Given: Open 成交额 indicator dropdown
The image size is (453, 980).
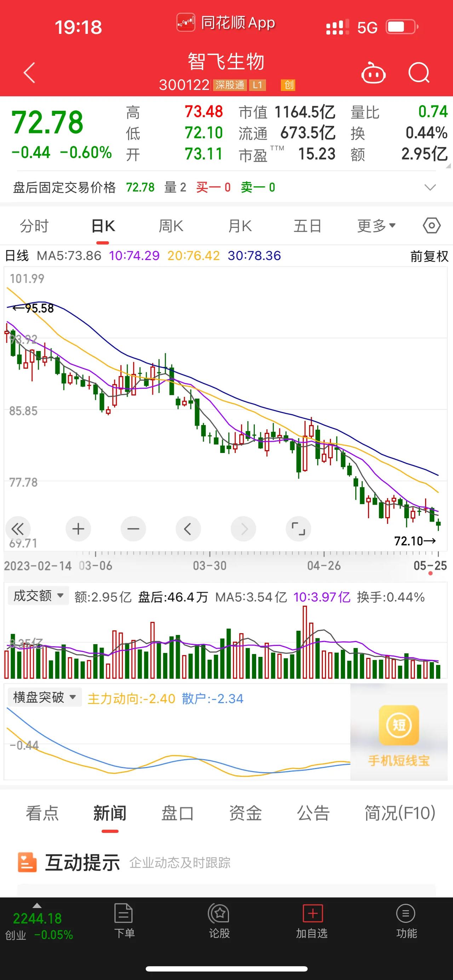Looking at the screenshot, I should pos(39,595).
